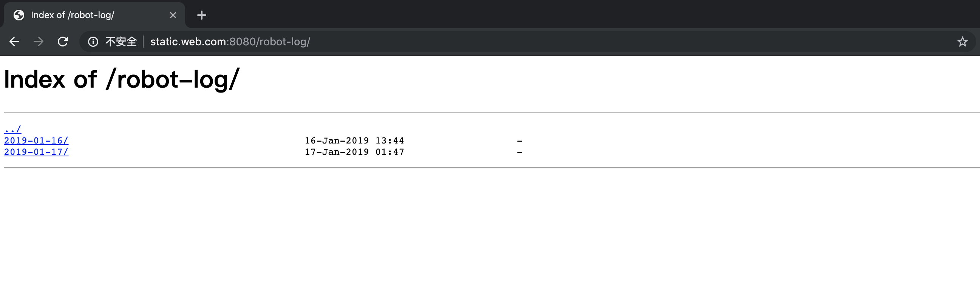Click empty tab strip area beside new tab
The height and width of the screenshot is (287, 980).
(x=570, y=14)
